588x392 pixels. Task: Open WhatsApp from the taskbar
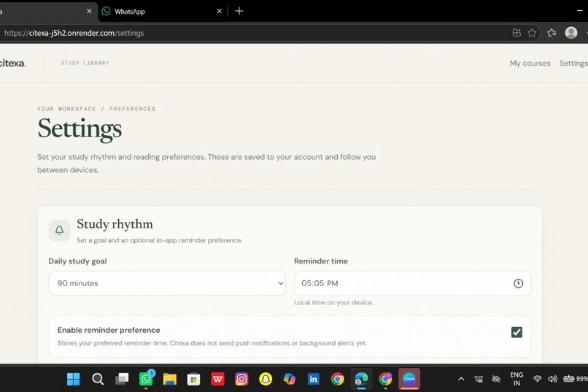pos(146,379)
